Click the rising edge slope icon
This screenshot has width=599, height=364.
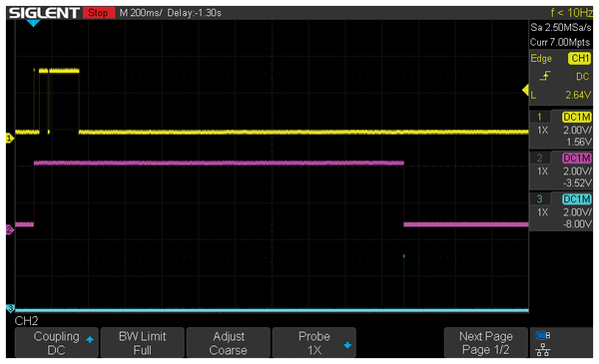tap(545, 76)
